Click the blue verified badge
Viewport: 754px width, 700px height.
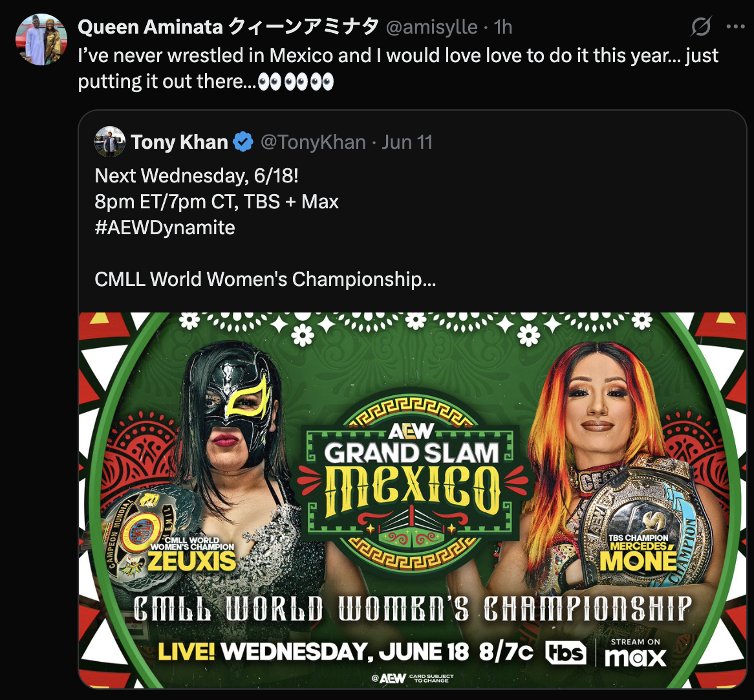(243, 142)
